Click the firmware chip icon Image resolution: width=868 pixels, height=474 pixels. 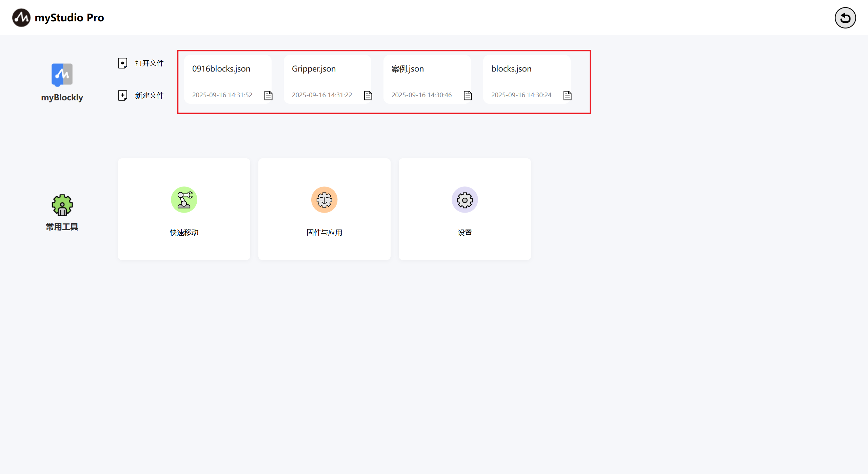click(x=324, y=200)
